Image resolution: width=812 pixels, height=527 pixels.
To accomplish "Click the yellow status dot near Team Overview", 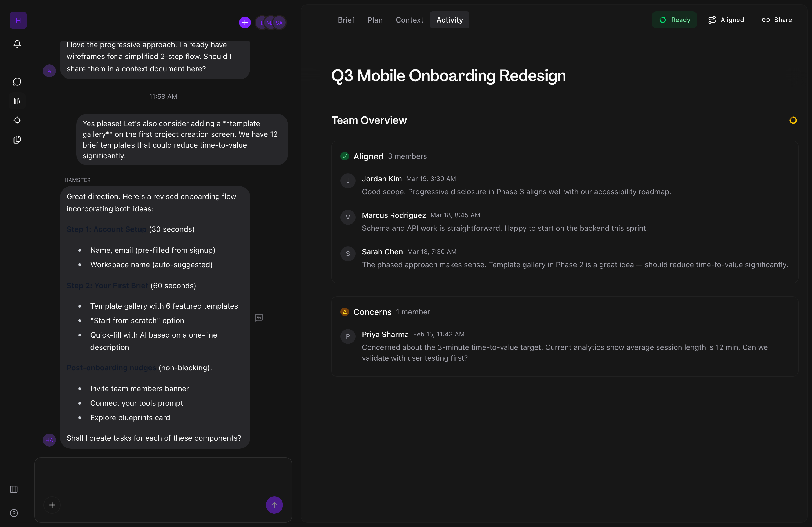I will click(793, 120).
